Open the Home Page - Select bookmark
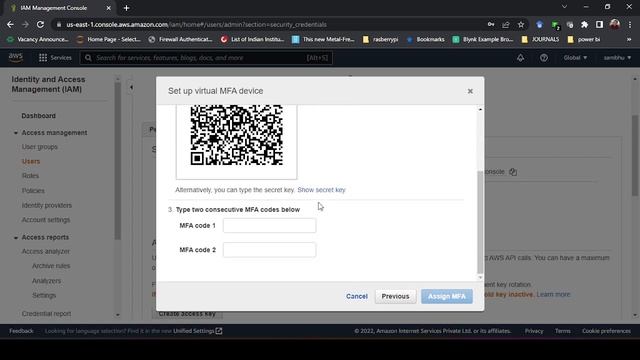Screen dimensions: 640x360 [109, 39]
